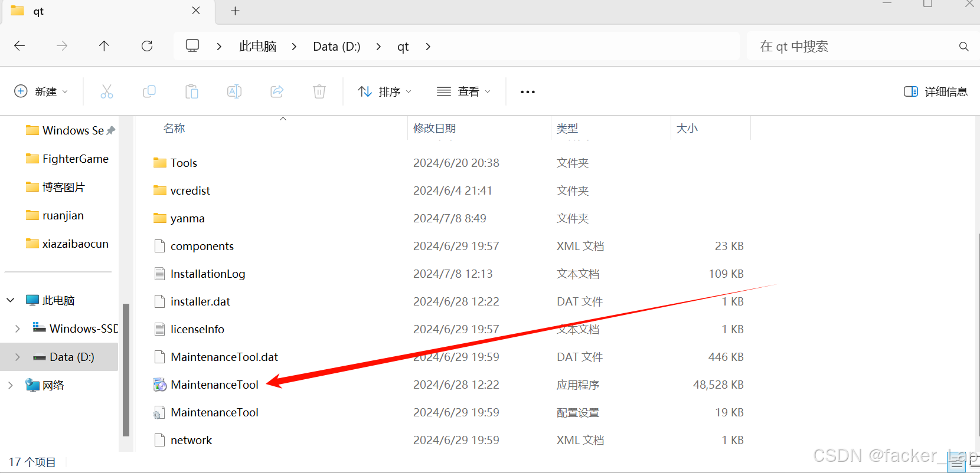Click the Paste clipboard icon
The height and width of the screenshot is (473, 980).
tap(192, 91)
